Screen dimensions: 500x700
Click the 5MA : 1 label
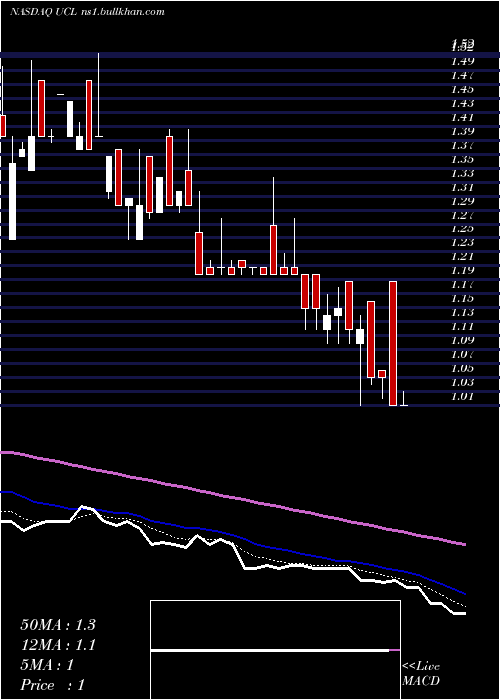point(47,665)
